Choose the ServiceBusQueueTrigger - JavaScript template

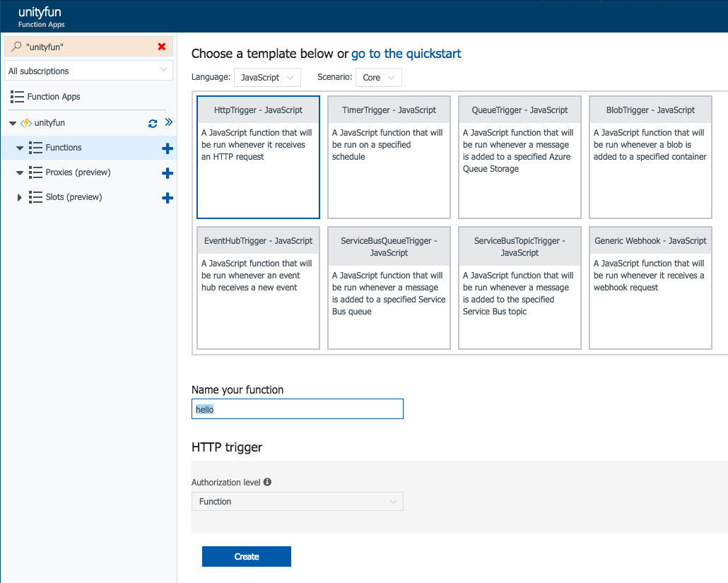pos(389,288)
